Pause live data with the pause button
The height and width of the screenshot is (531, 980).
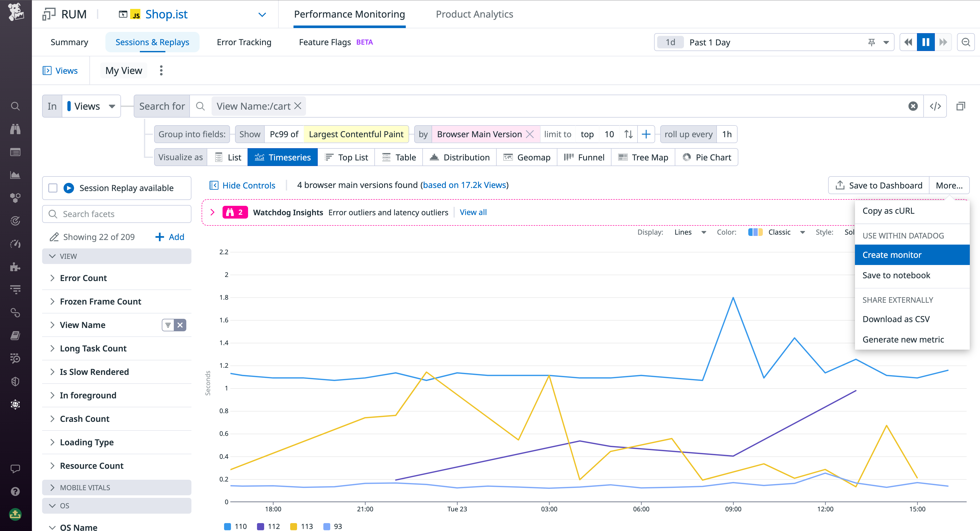(x=926, y=42)
